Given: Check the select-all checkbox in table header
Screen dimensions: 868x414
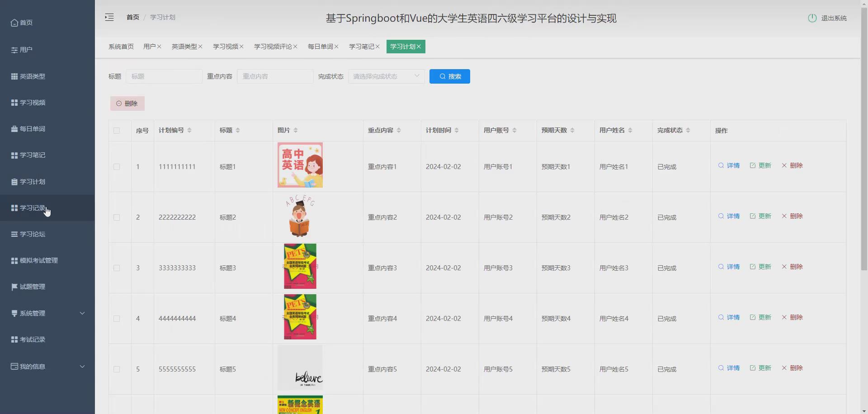Looking at the screenshot, I should (117, 131).
